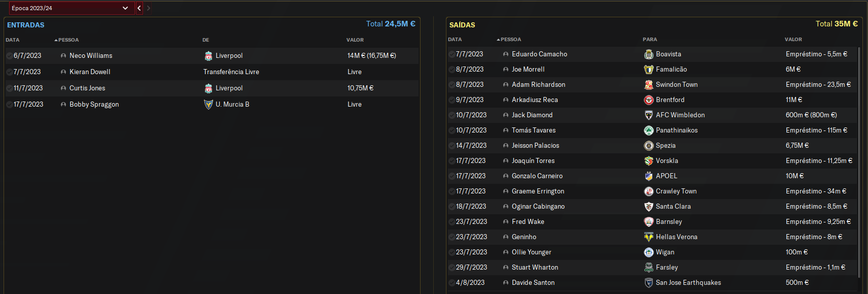The width and height of the screenshot is (868, 294).
Task: Click the San Jose Earthquakes club badge
Action: (648, 283)
